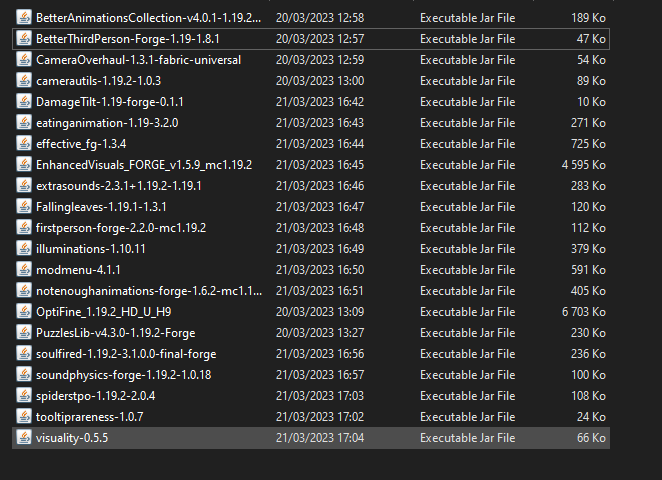The width and height of the screenshot is (662, 480).
Task: Select file CameraOverhaul-1.3.1-fabric-universal
Action: pos(138,60)
